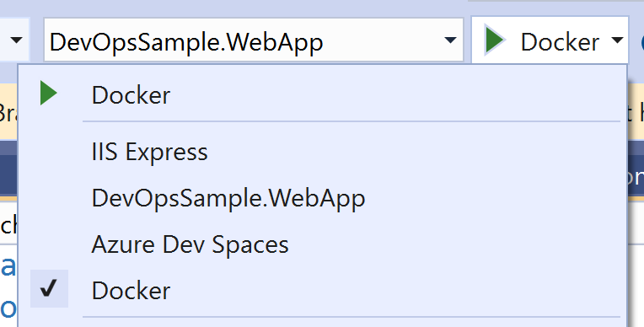Click the DevOpsSample.WebApp text in startup project box

pos(186,43)
